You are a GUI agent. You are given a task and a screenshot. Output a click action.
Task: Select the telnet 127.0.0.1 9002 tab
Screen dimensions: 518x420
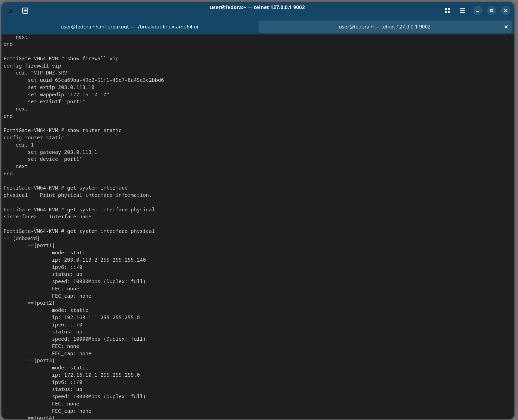tap(384, 27)
